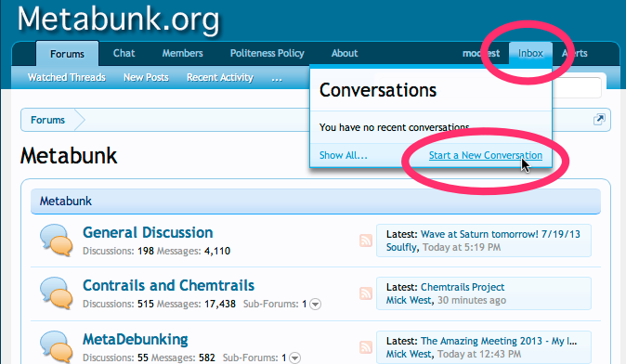
Task: Click 'Today at 5:19 PM' timestamp
Action: (462, 247)
